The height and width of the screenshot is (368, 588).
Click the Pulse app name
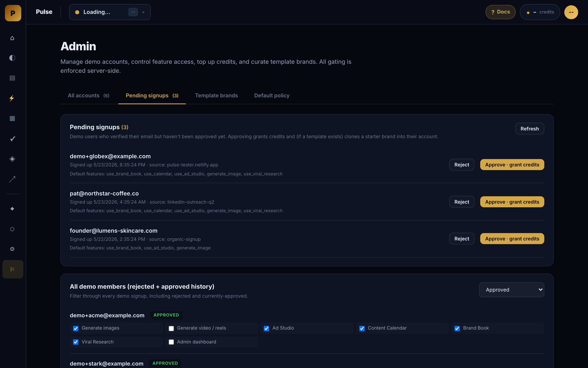point(44,12)
